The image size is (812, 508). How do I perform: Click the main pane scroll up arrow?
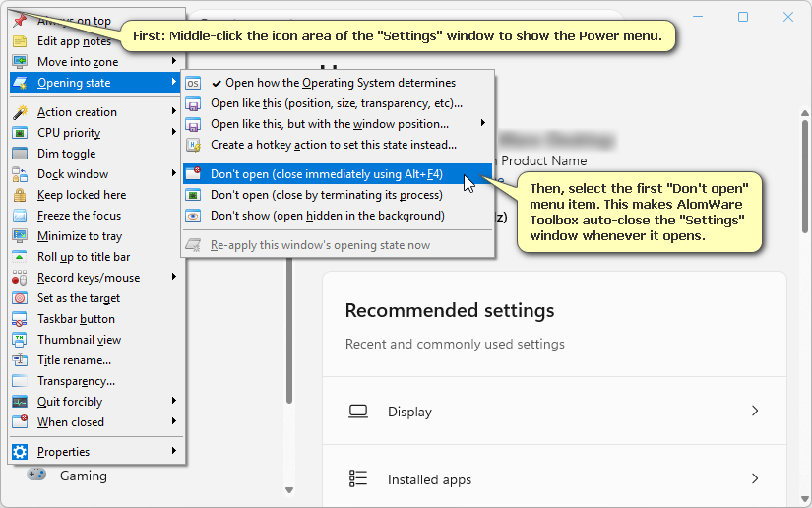[x=804, y=113]
